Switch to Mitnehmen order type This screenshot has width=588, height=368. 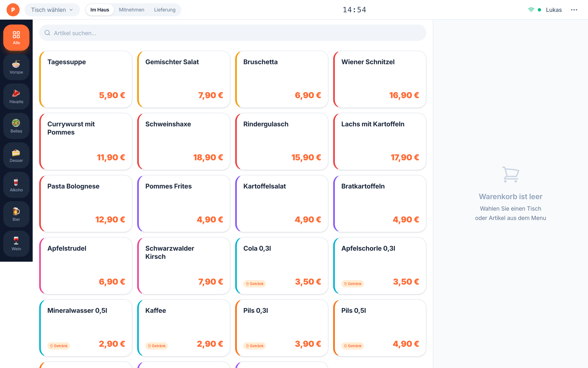click(x=131, y=10)
